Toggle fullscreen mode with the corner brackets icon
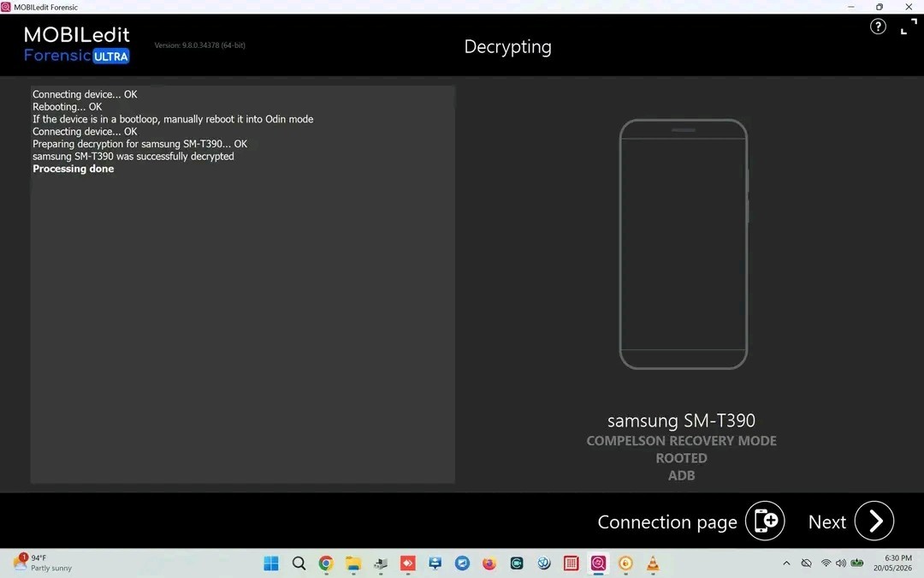 coord(909,27)
